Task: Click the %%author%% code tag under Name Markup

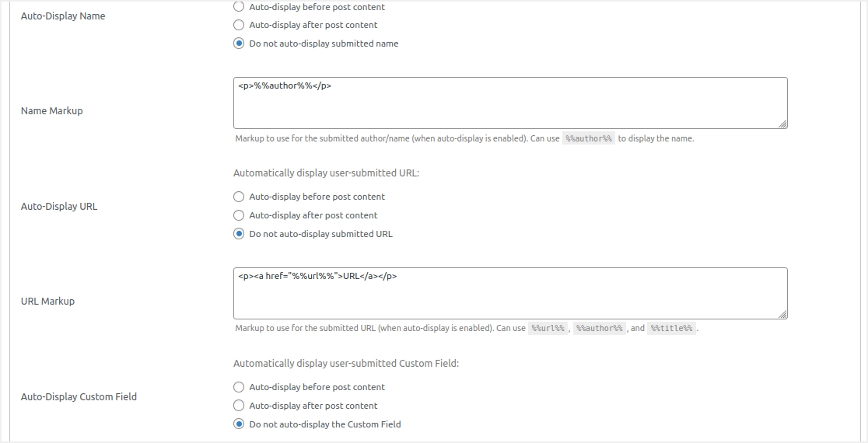Action: 589,139
